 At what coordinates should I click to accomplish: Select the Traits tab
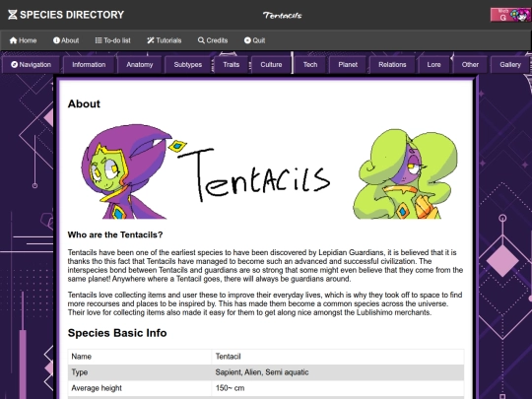(232, 64)
